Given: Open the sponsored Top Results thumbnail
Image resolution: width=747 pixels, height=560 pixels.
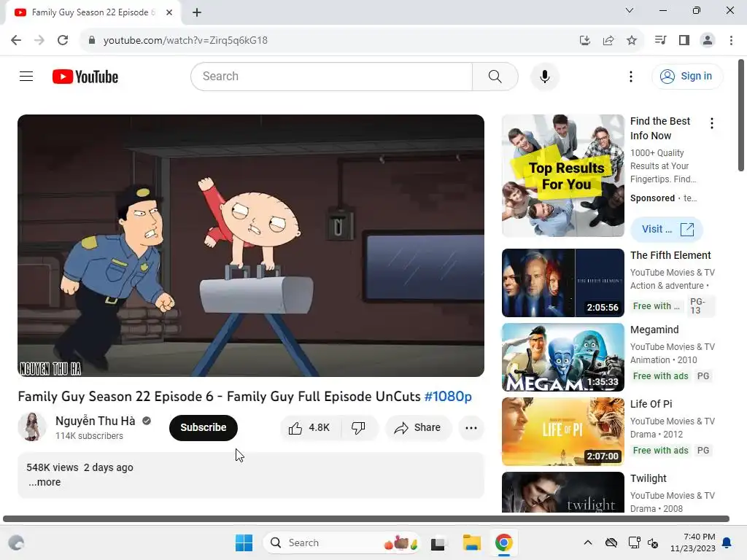Looking at the screenshot, I should click(562, 175).
